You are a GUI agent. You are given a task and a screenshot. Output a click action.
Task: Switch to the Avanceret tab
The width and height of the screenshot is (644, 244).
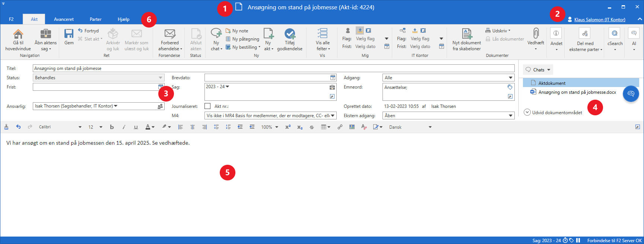pyautogui.click(x=64, y=19)
